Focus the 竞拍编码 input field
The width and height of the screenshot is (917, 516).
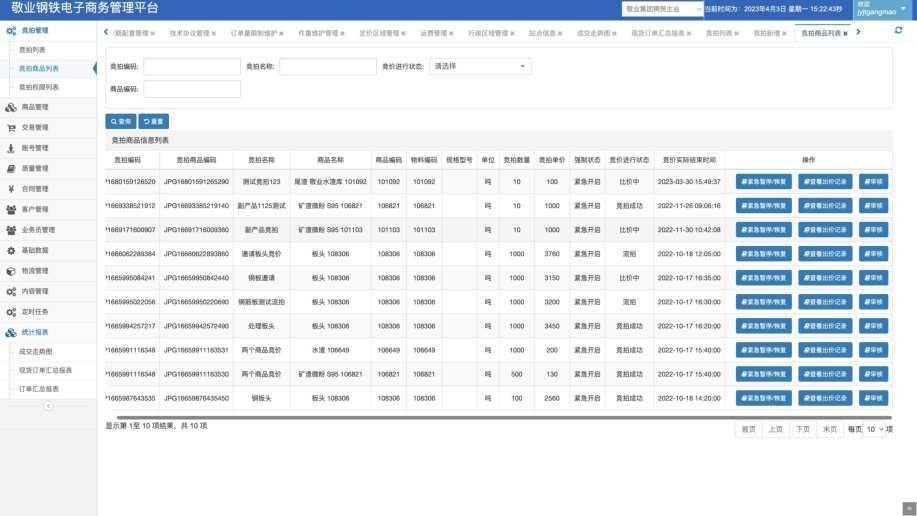(192, 66)
